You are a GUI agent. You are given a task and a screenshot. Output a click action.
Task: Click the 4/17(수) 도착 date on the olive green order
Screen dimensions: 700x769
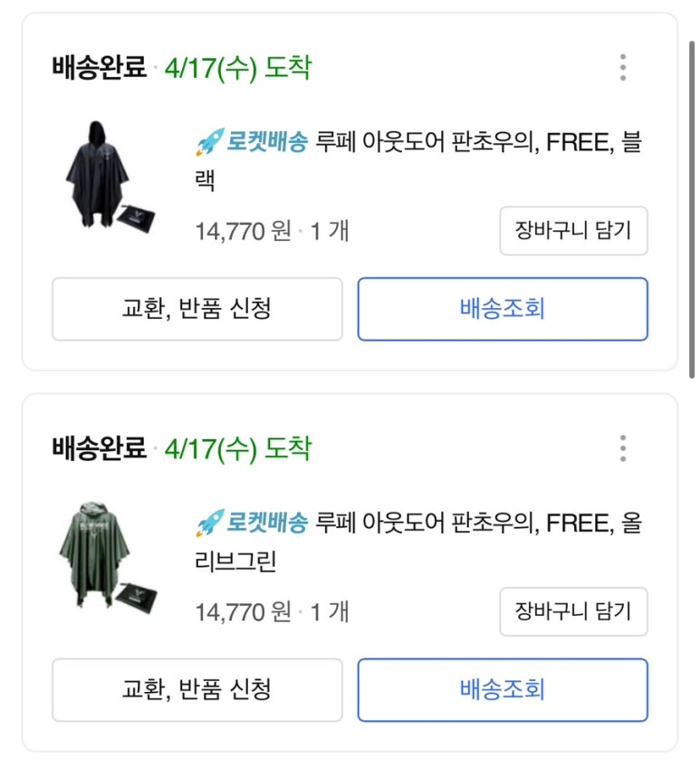click(238, 448)
